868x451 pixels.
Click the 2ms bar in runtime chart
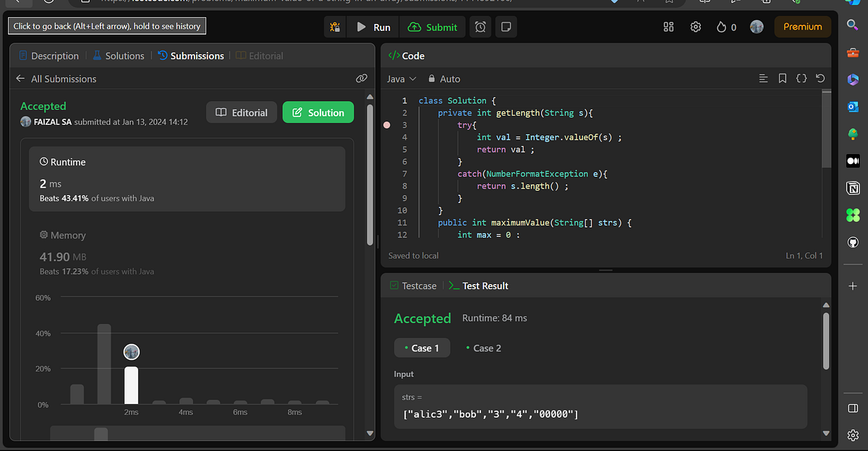[x=131, y=385]
